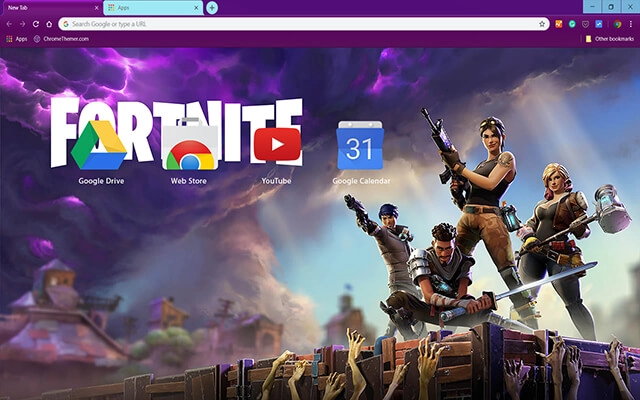This screenshot has height=400, width=640.
Task: Launch the Google Drive app
Action: [99, 144]
